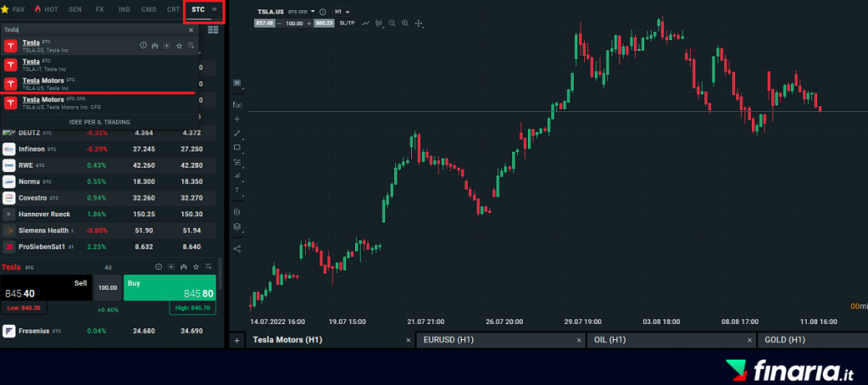Select the STC tab
Viewport: 868px width, 385px height.
pos(198,9)
